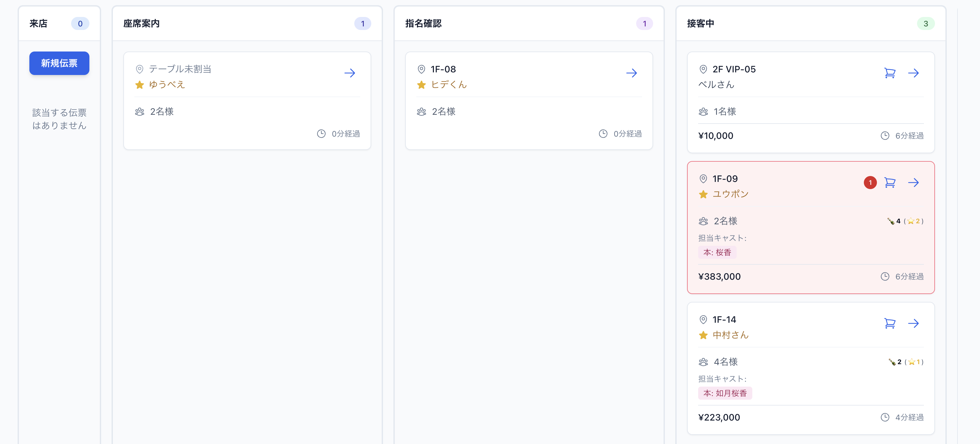The image size is (980, 444).
Task: Open the cart icon on 2F VIP-05 card
Action: click(890, 73)
